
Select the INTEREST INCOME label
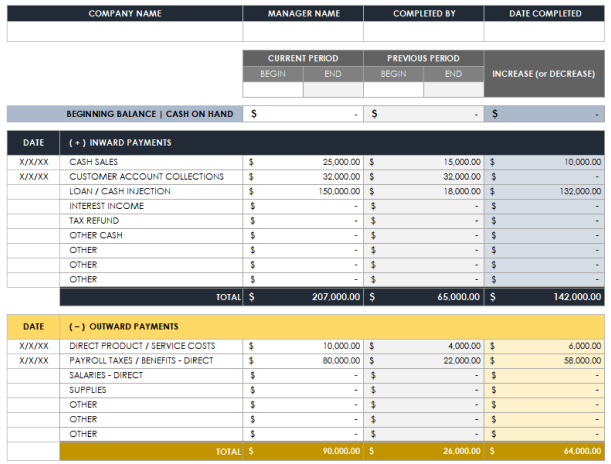pos(106,206)
